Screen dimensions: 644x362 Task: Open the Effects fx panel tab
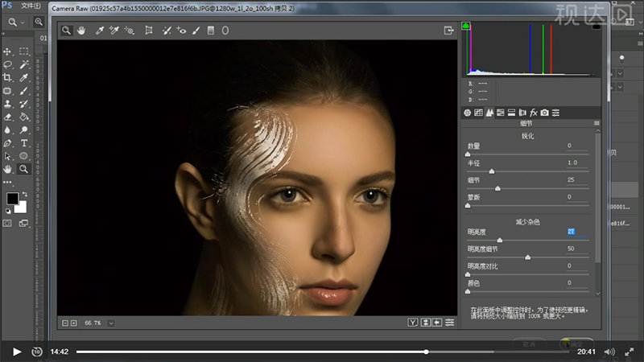[x=534, y=113]
